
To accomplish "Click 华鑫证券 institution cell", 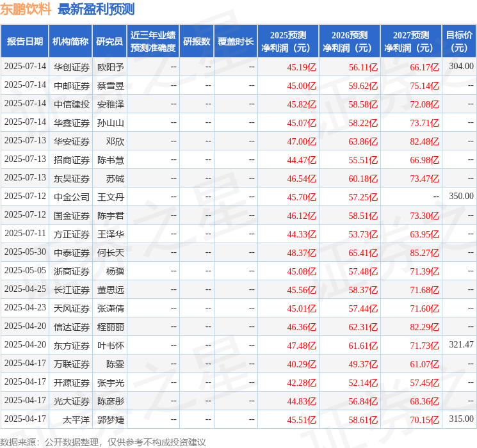I will (x=72, y=123).
